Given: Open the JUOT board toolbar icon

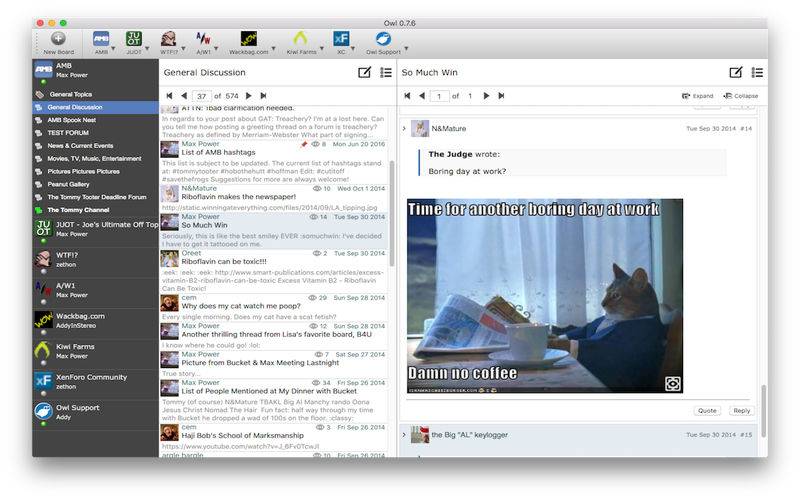Looking at the screenshot, I should (x=134, y=39).
